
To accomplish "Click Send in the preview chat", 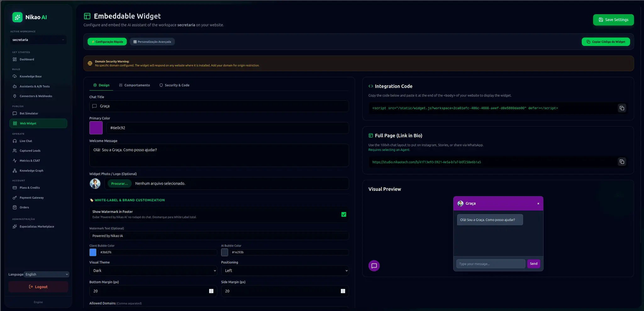I will coord(534,264).
